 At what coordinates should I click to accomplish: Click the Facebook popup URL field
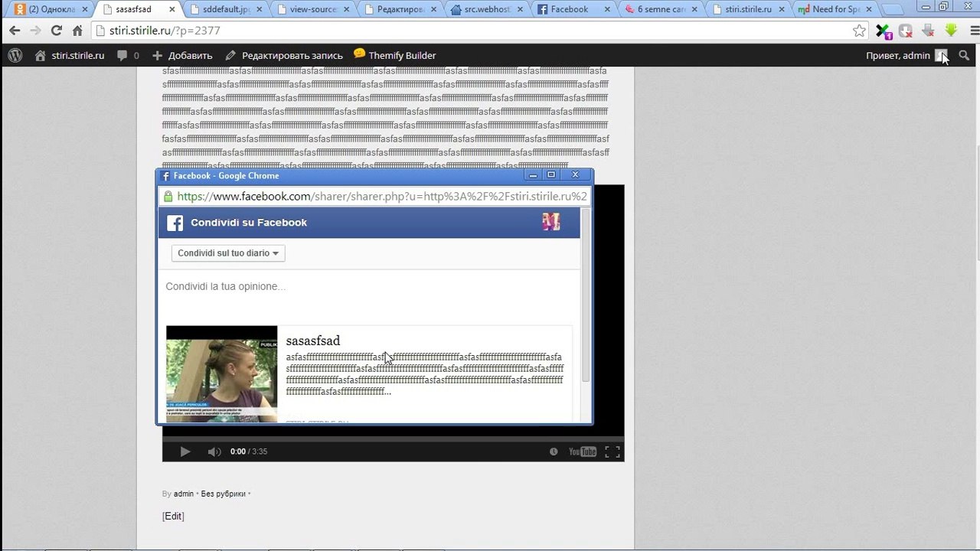(x=375, y=197)
